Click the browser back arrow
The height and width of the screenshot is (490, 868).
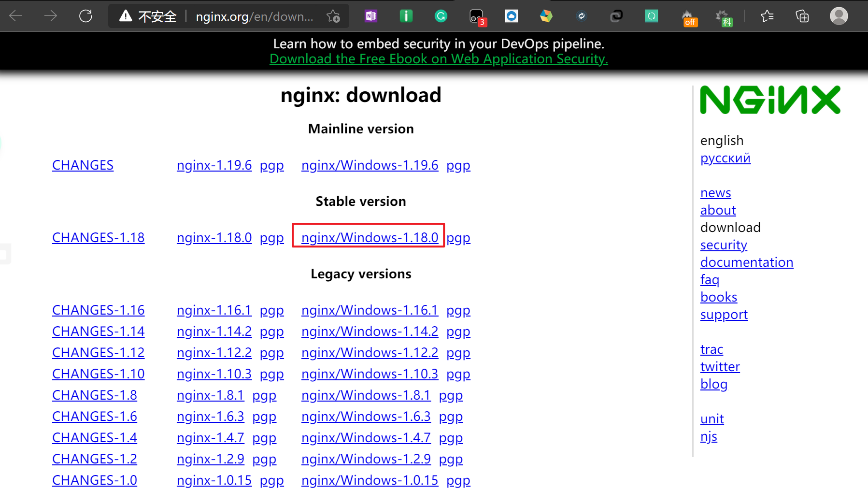[x=16, y=16]
